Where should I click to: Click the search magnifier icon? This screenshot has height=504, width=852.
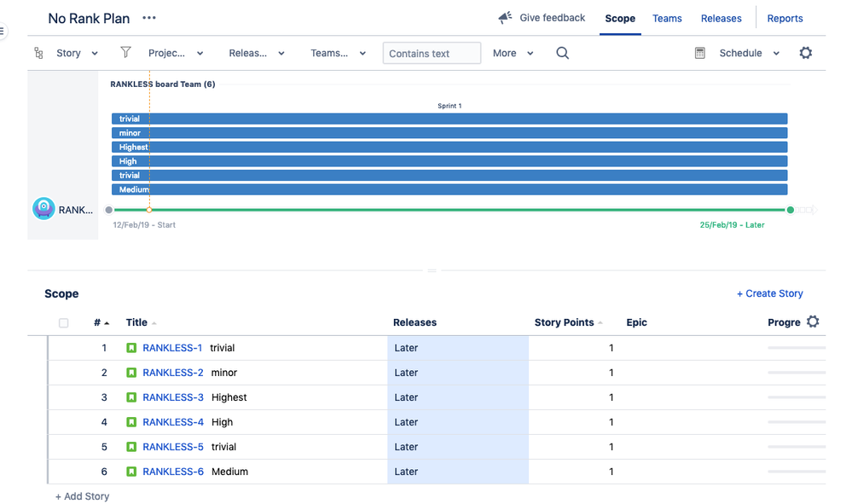click(561, 53)
